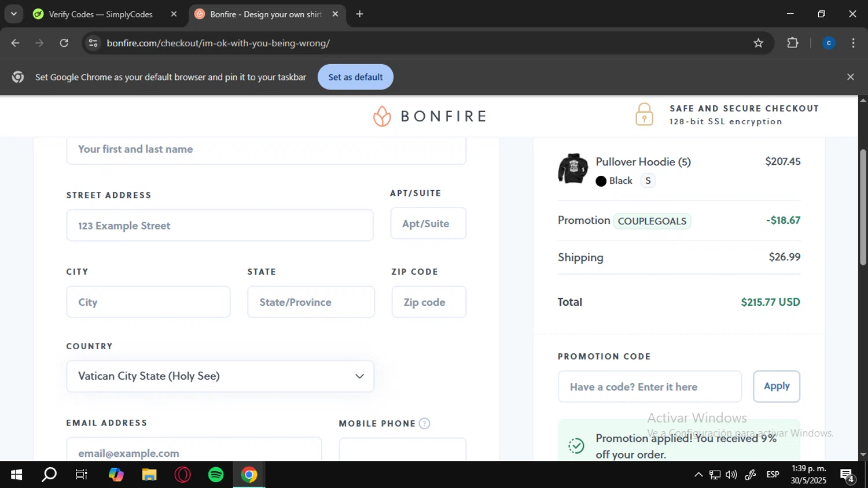Click the City input field
The image size is (868, 488).
(x=148, y=302)
